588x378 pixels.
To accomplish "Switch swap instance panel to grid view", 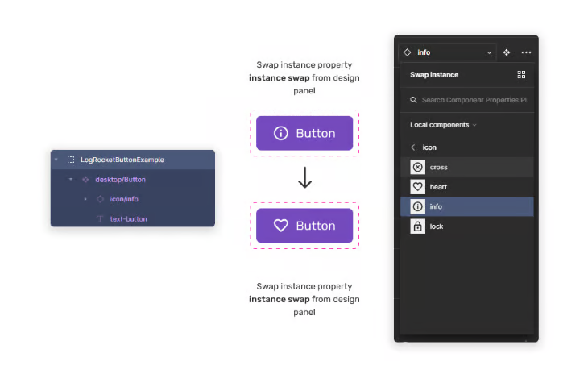I will (x=521, y=75).
